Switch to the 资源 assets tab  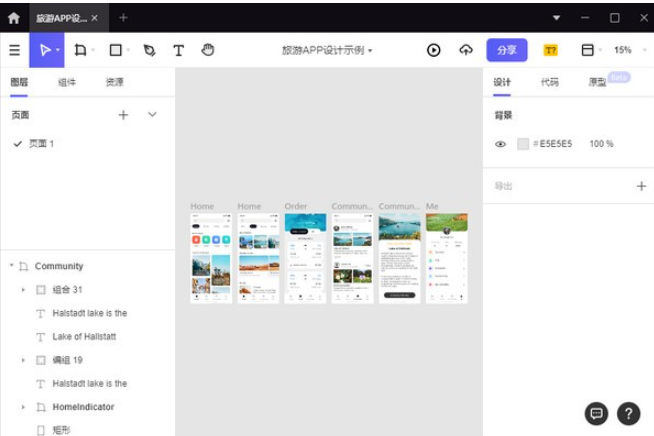pos(114,82)
